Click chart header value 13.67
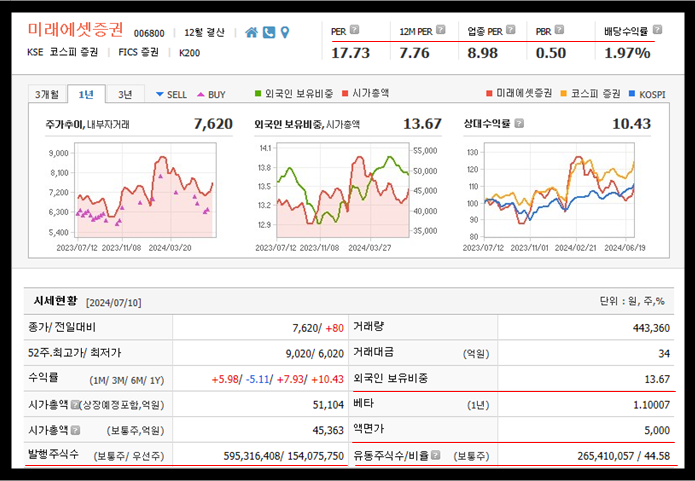The width and height of the screenshot is (695, 481). coord(422,124)
